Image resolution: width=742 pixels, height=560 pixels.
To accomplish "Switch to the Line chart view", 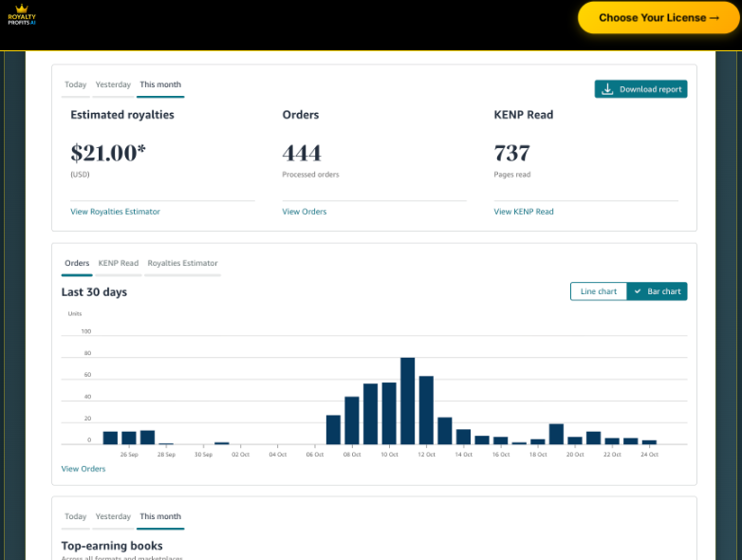I will click(x=598, y=291).
